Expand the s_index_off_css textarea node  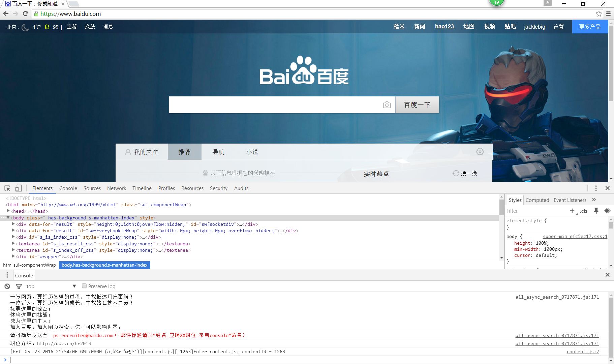point(13,250)
